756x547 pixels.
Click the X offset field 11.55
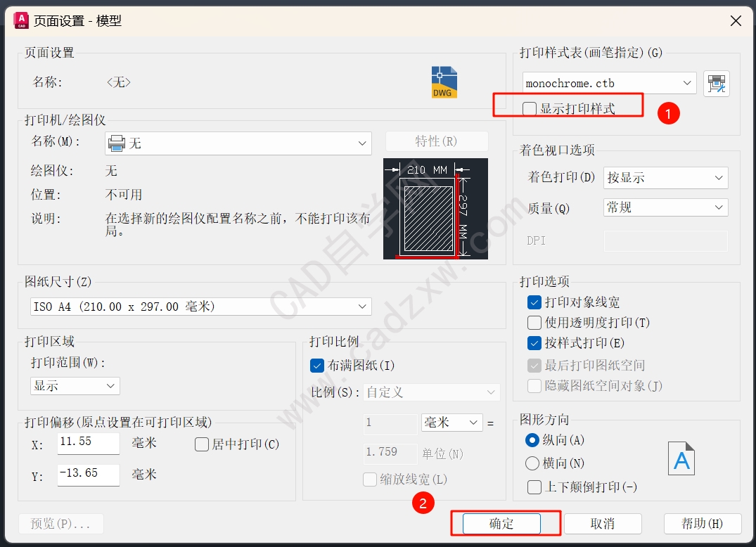(88, 444)
